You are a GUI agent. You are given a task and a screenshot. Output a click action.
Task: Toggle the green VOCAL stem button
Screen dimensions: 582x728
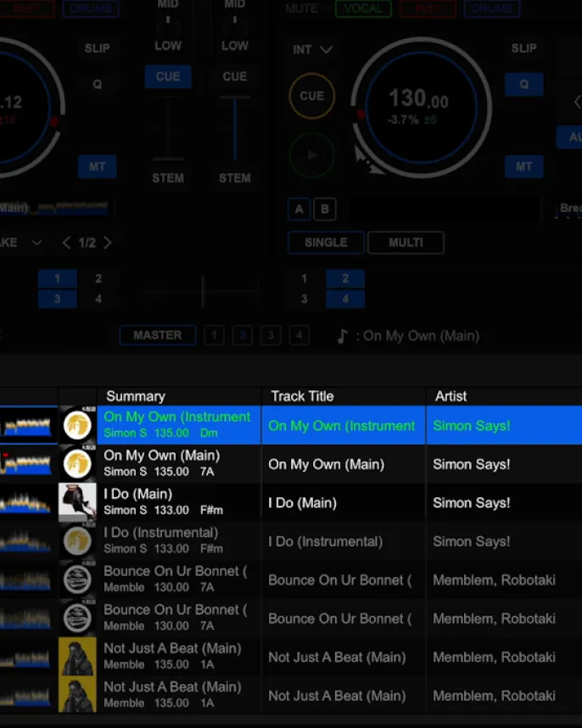tap(363, 8)
